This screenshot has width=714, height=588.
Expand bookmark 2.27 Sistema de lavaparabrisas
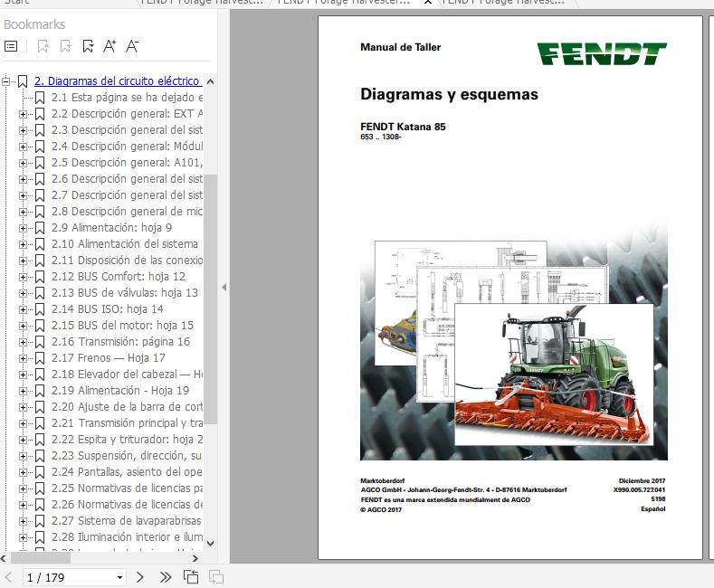[23, 522]
